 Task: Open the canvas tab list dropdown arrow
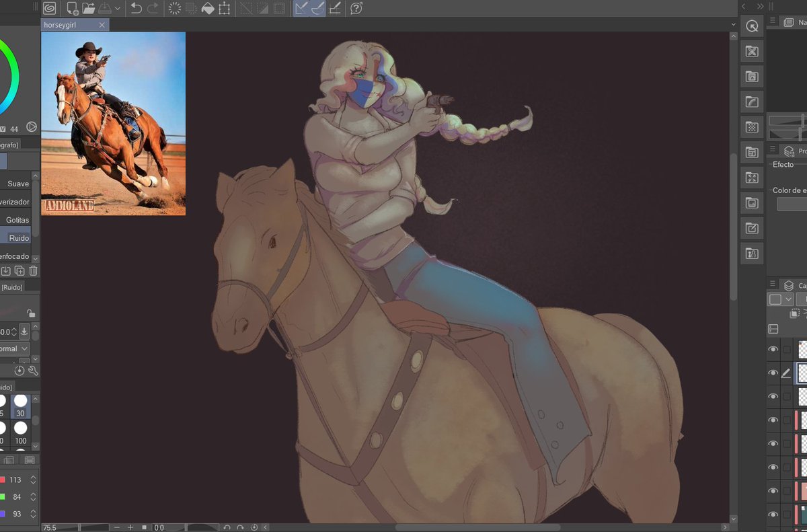[x=733, y=24]
